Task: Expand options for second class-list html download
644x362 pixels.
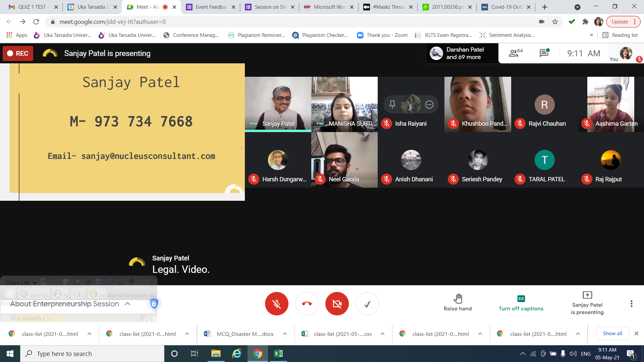Action: pyautogui.click(x=187, y=334)
